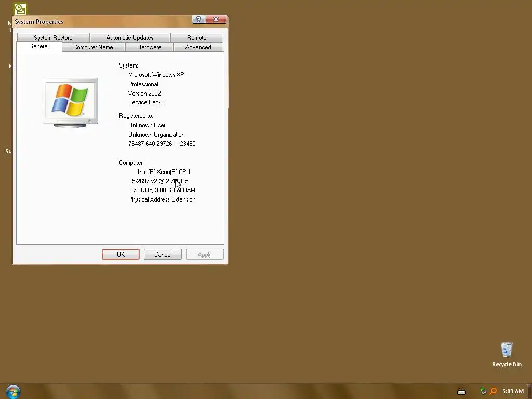This screenshot has height=399, width=532.
Task: Click the question mark help button
Action: click(x=198, y=19)
